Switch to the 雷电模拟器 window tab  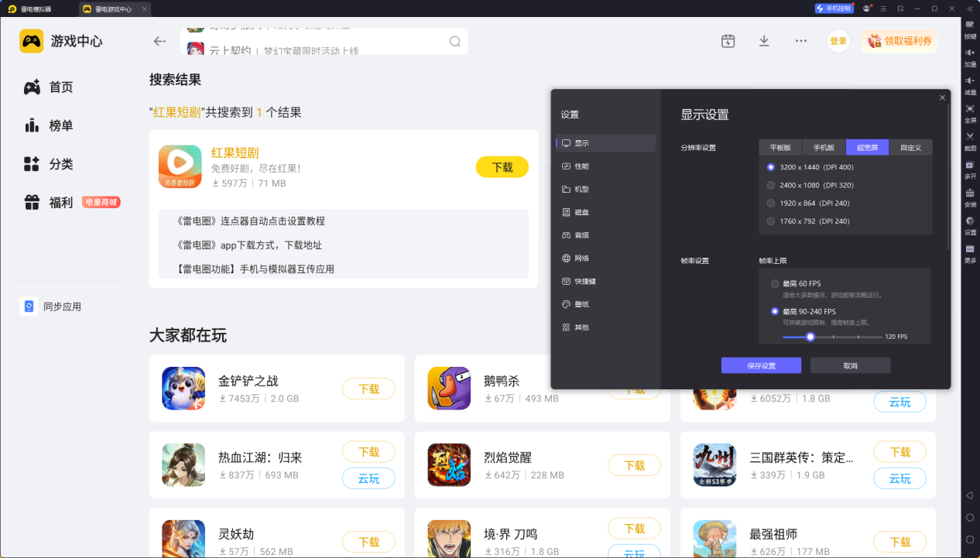pos(38,9)
